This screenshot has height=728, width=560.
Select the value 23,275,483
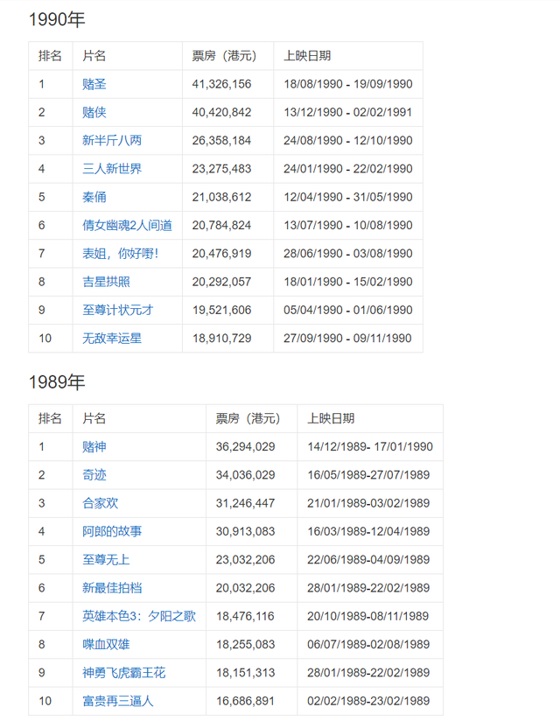tap(221, 169)
